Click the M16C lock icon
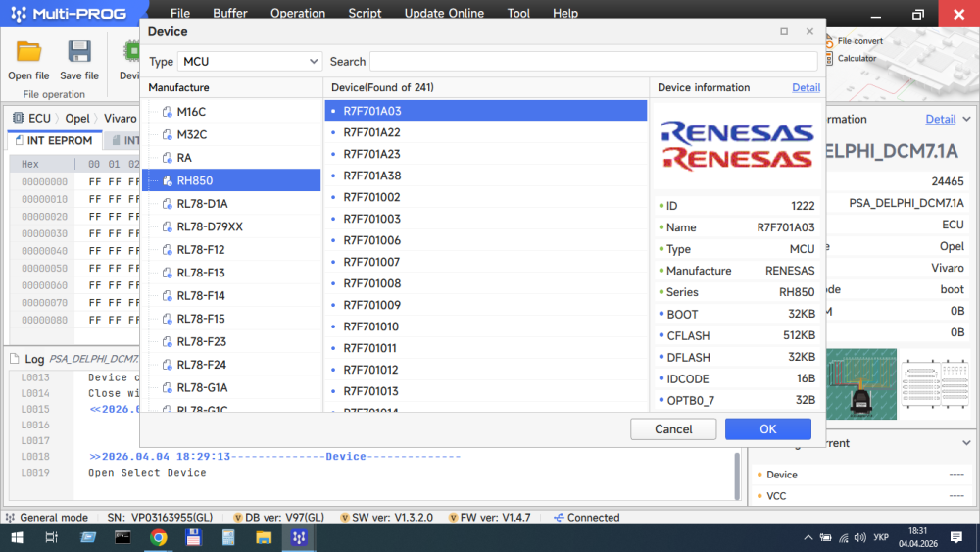 (167, 111)
